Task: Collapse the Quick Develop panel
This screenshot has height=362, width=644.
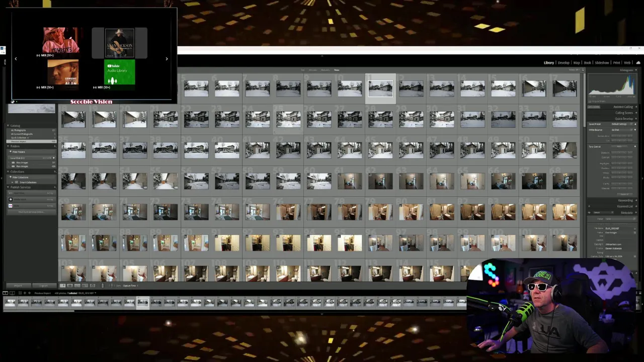Action: [x=636, y=119]
